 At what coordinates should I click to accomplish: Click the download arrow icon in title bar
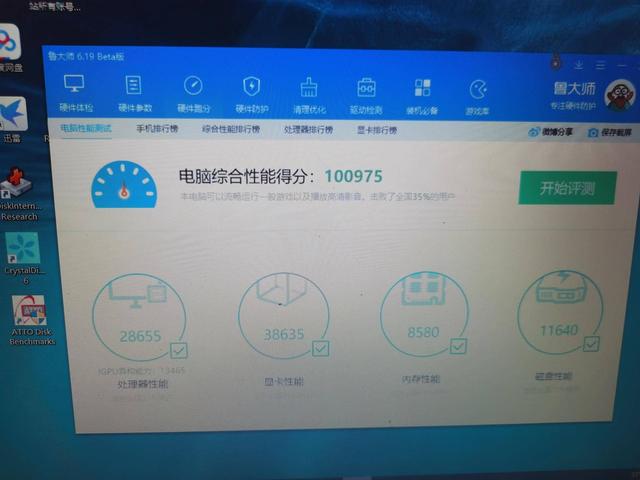[579, 64]
